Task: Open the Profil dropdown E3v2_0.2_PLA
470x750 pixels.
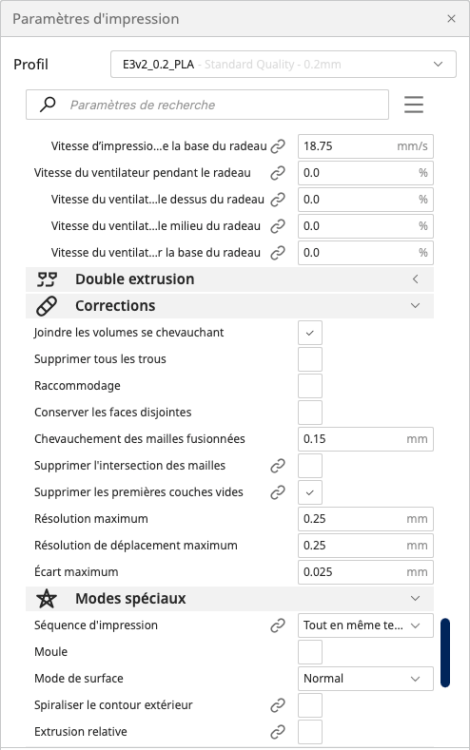Action: pos(283,64)
